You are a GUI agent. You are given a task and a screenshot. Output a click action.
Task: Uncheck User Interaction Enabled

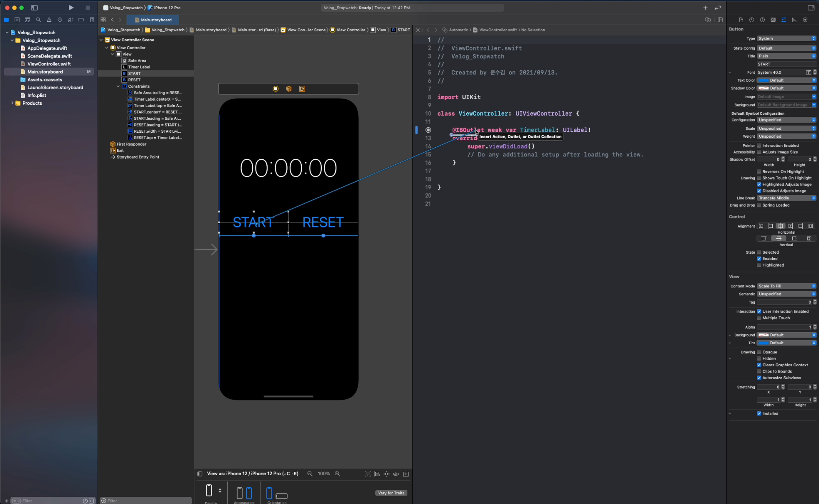(x=759, y=311)
